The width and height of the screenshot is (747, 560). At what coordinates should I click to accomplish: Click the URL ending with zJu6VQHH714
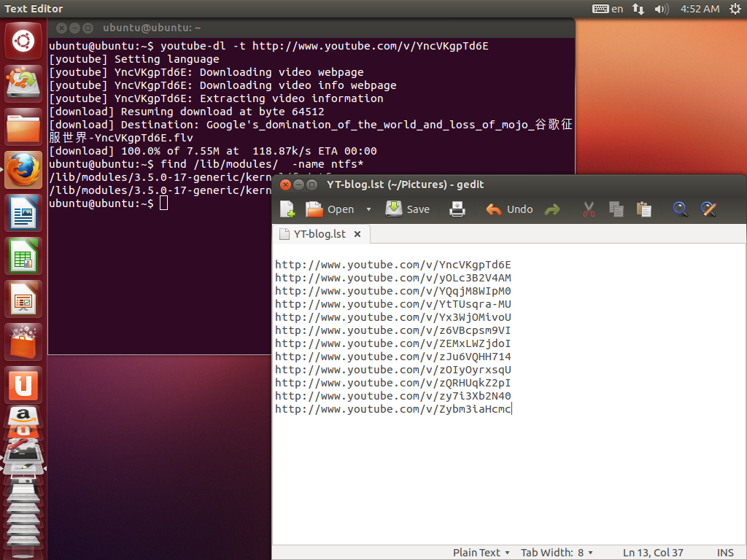click(393, 357)
